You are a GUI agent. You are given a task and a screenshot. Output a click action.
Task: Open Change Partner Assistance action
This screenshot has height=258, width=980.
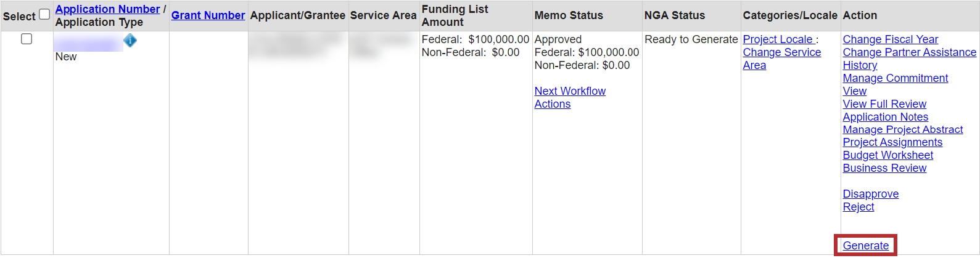tap(909, 52)
